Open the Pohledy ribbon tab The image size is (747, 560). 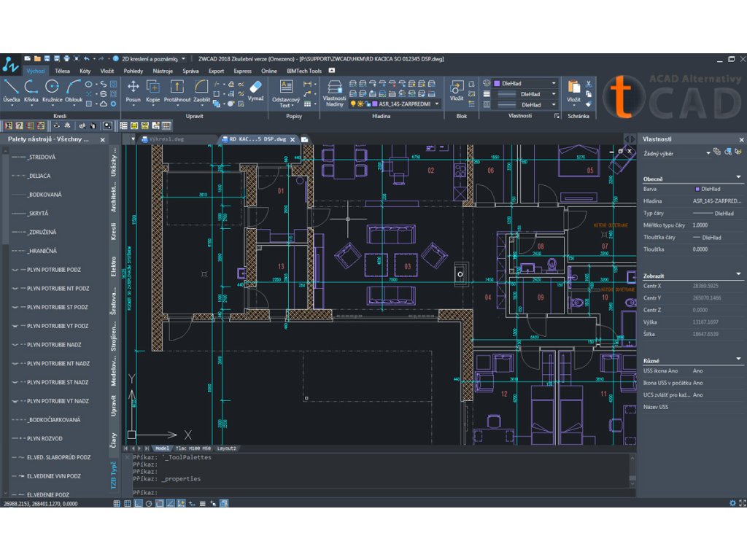[x=133, y=71]
